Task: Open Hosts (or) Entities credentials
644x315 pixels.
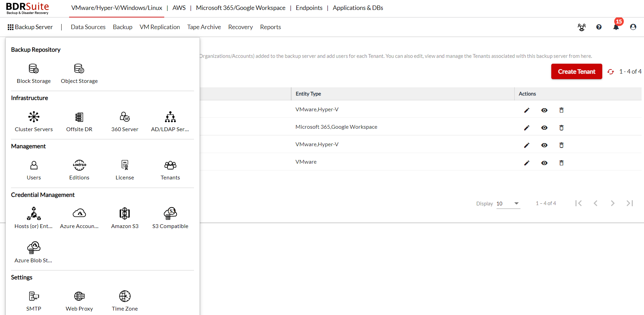Action: click(34, 218)
